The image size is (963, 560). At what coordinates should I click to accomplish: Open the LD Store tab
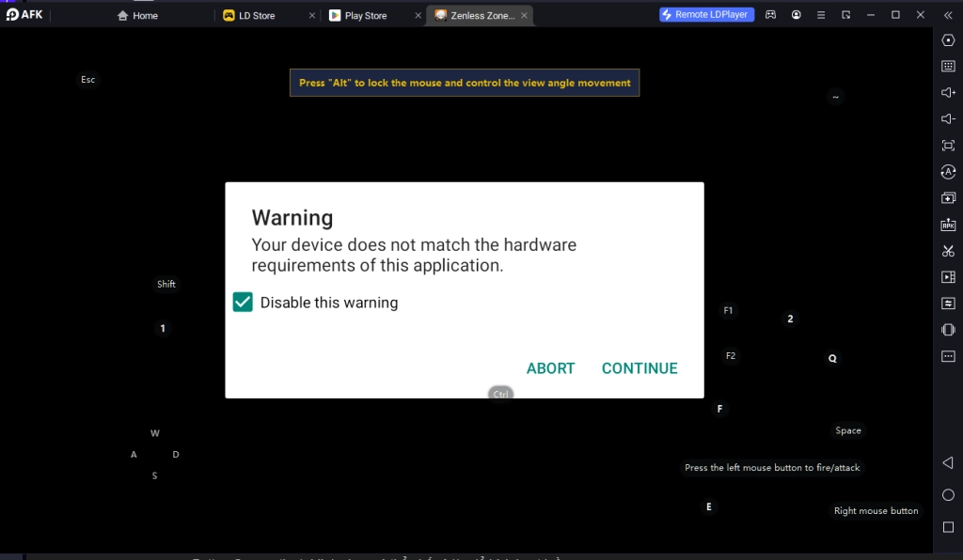pyautogui.click(x=248, y=15)
